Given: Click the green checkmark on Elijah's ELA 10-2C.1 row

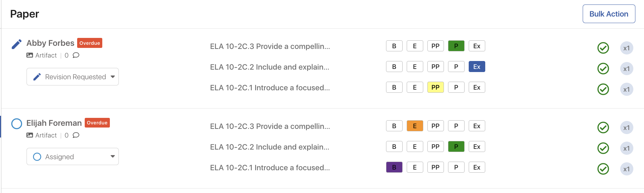Looking at the screenshot, I should pyautogui.click(x=603, y=169).
